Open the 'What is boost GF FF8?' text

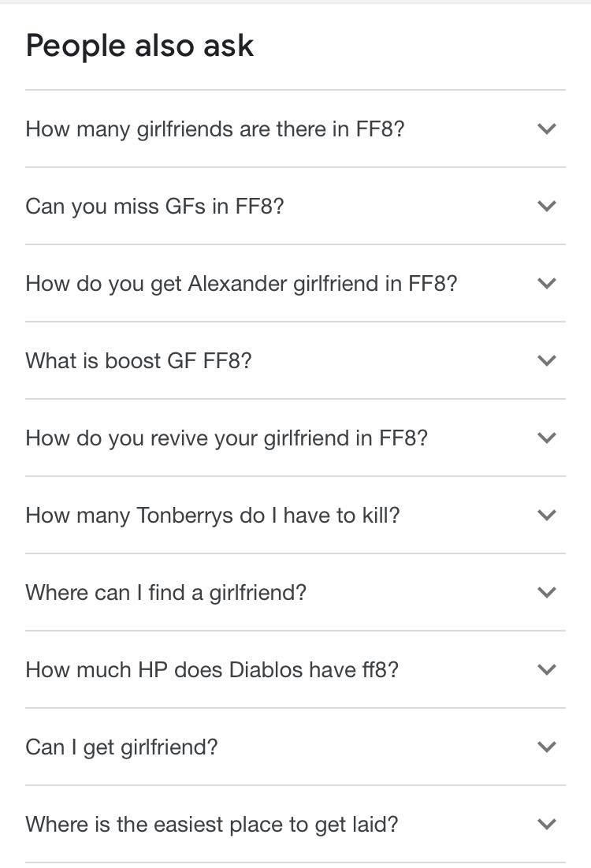[x=139, y=360]
